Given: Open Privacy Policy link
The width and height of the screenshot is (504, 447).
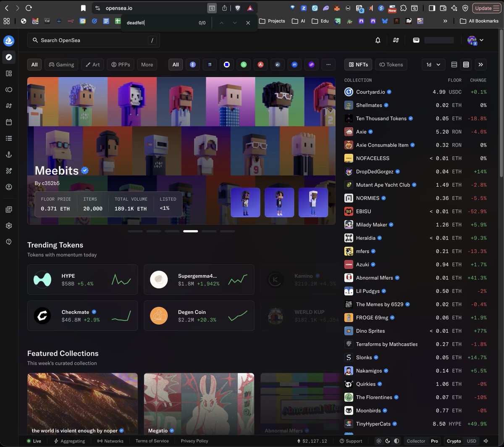Looking at the screenshot, I should point(194,441).
